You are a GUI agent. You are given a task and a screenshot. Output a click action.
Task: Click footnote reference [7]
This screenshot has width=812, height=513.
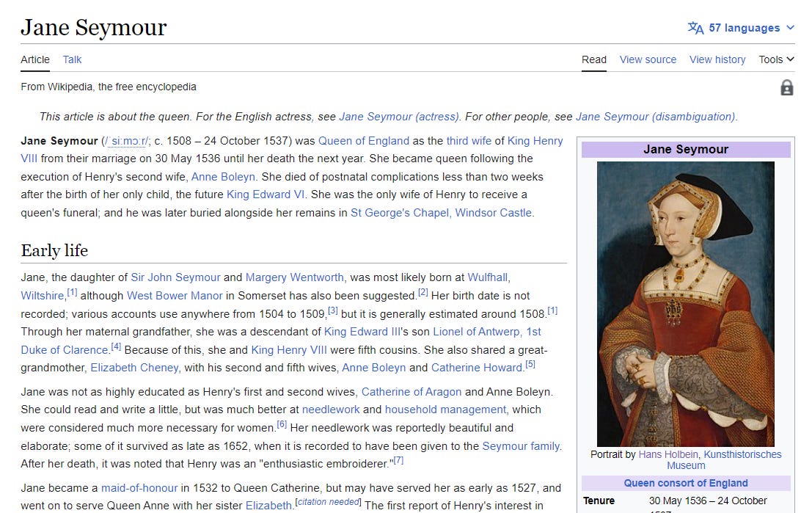click(398, 460)
